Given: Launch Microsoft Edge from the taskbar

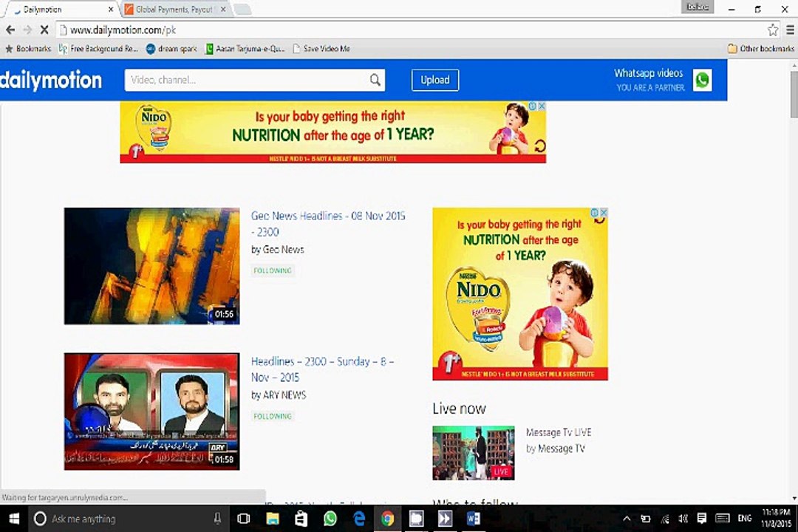Looking at the screenshot, I should point(359,519).
